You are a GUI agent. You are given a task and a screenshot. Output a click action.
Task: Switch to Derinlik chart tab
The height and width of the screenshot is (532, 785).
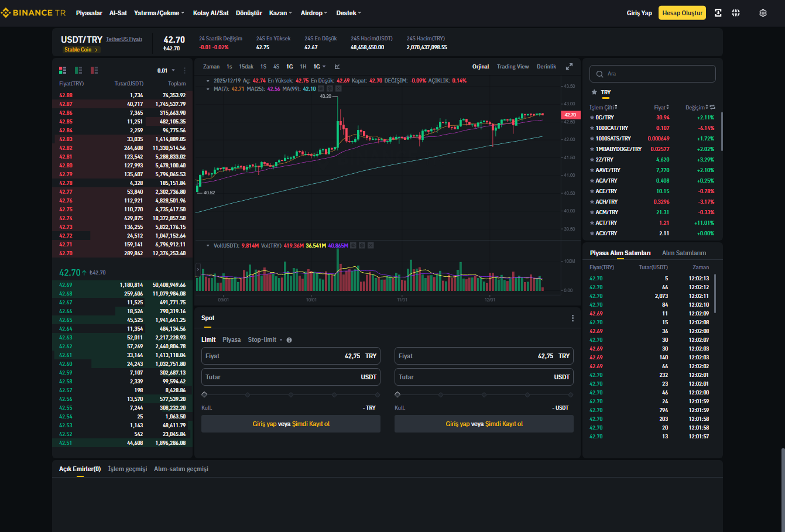point(547,67)
